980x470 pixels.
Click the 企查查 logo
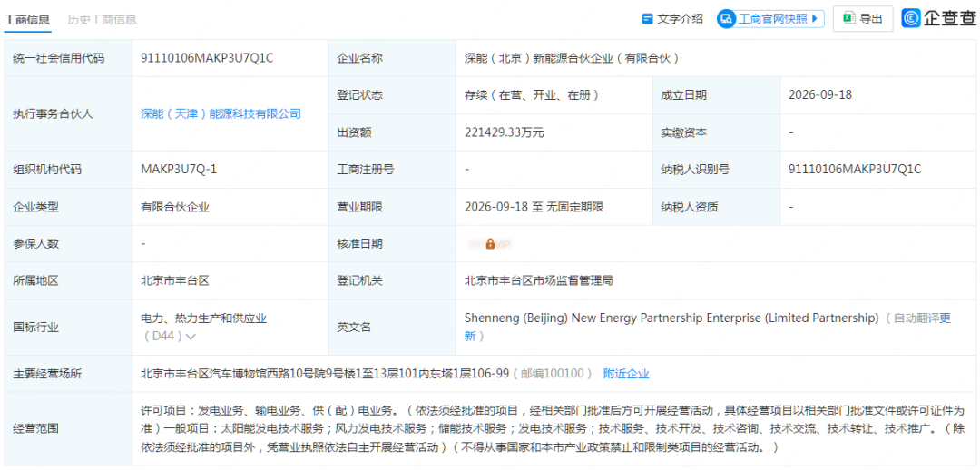coord(938,19)
